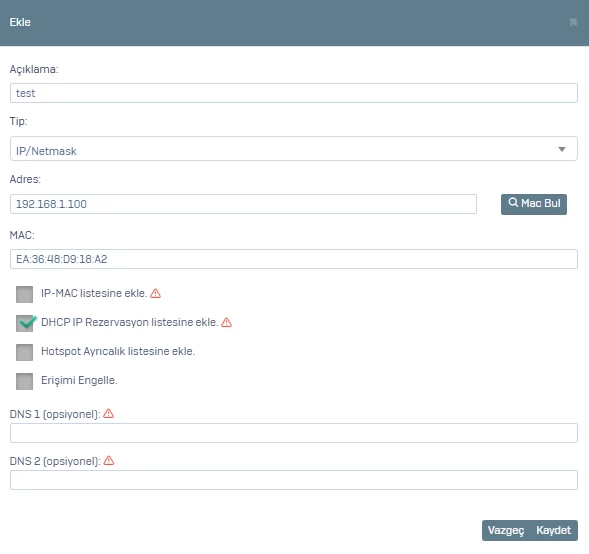
Task: Click the warning triangle beside DNS 1 label
Action: click(109, 414)
